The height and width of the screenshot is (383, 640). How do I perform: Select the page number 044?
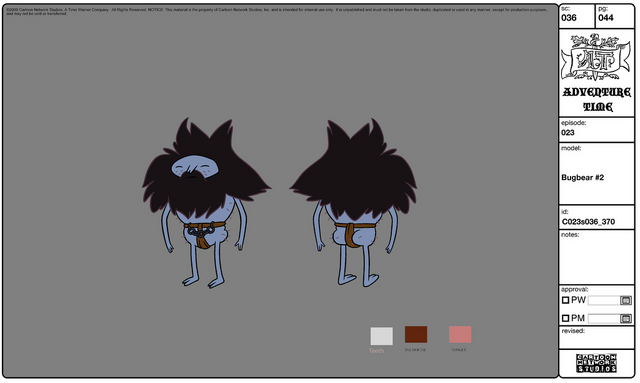coord(606,18)
